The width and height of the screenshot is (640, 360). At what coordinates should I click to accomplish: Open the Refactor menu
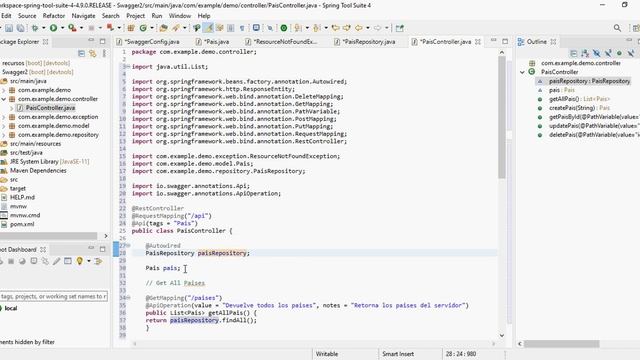[x=54, y=16]
